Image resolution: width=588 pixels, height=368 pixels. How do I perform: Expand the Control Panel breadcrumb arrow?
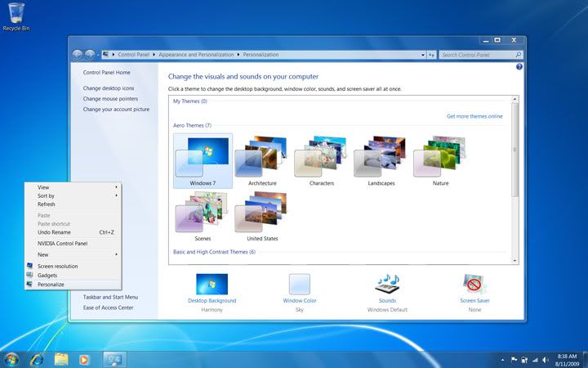point(154,55)
